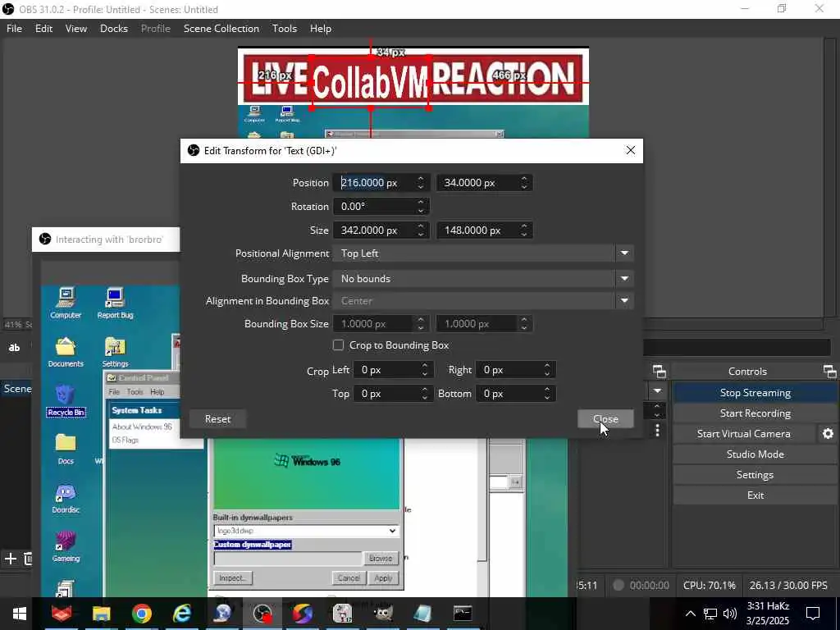Expand dropdown arrow left of Stop Streaming
840x630 pixels.
click(x=657, y=391)
